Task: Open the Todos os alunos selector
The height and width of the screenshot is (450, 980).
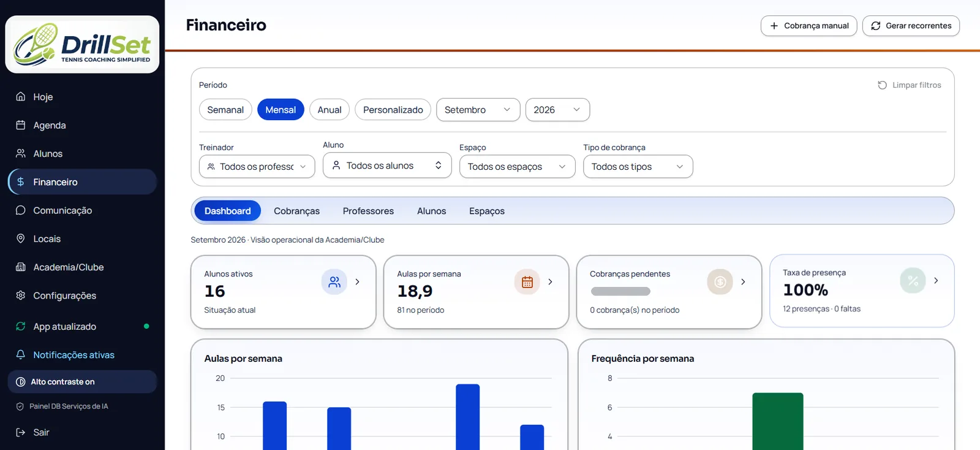Action: click(x=387, y=166)
